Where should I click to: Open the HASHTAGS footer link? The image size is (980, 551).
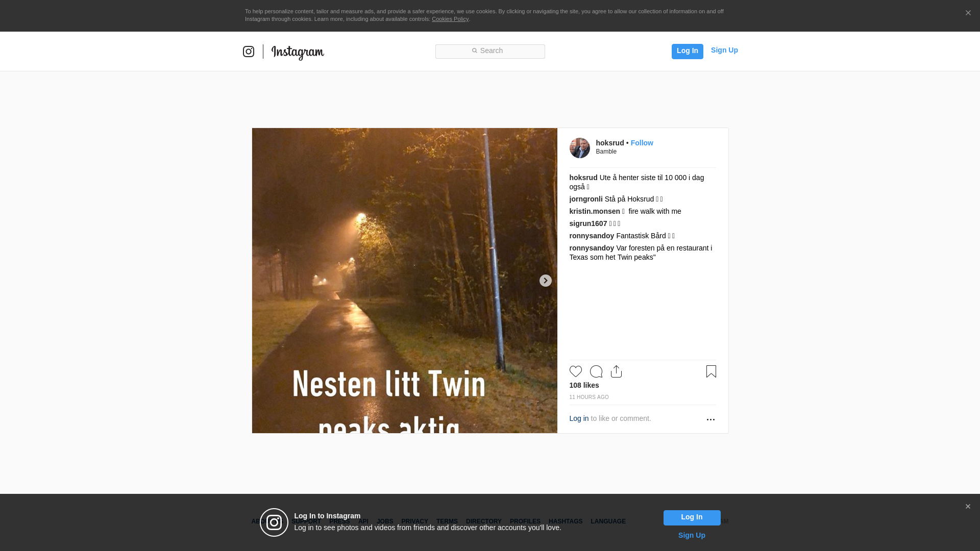point(565,521)
